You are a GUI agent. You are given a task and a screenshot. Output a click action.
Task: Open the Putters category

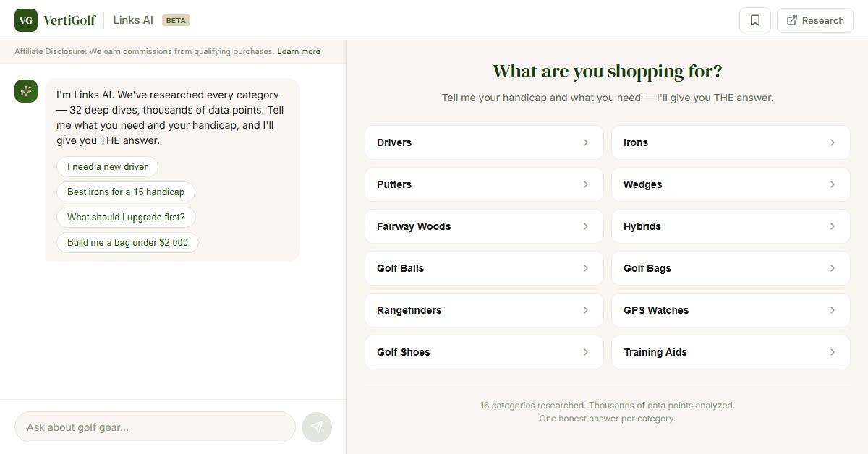[484, 184]
